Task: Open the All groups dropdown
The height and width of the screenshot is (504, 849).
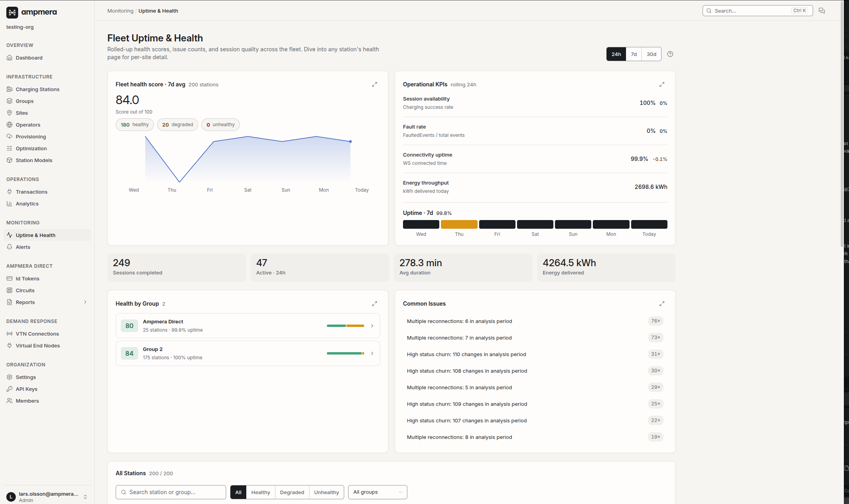Action: pyautogui.click(x=378, y=492)
